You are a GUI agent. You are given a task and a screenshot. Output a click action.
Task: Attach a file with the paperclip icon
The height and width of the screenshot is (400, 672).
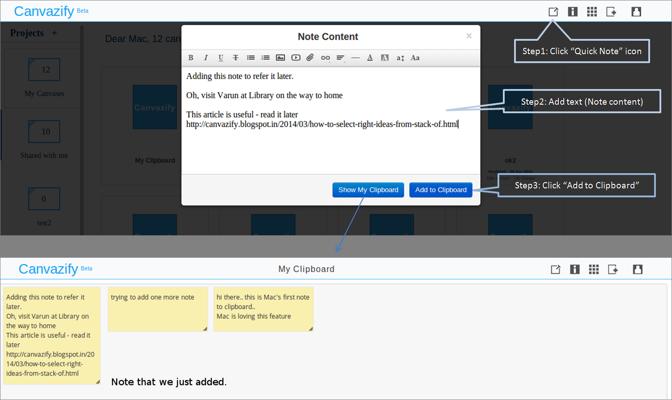point(310,57)
